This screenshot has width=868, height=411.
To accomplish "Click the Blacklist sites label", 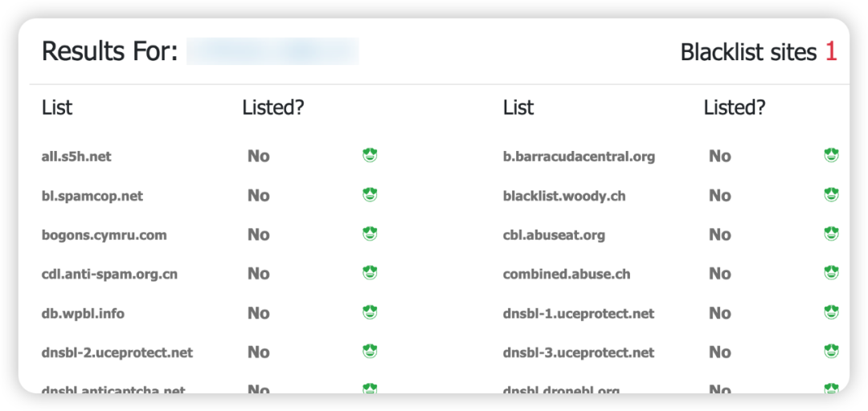I will point(748,52).
